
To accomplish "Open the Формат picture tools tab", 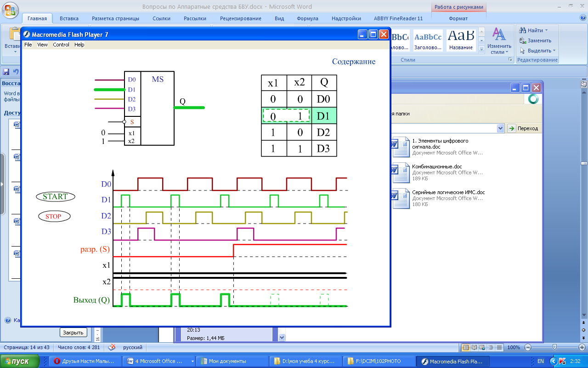I will click(458, 18).
